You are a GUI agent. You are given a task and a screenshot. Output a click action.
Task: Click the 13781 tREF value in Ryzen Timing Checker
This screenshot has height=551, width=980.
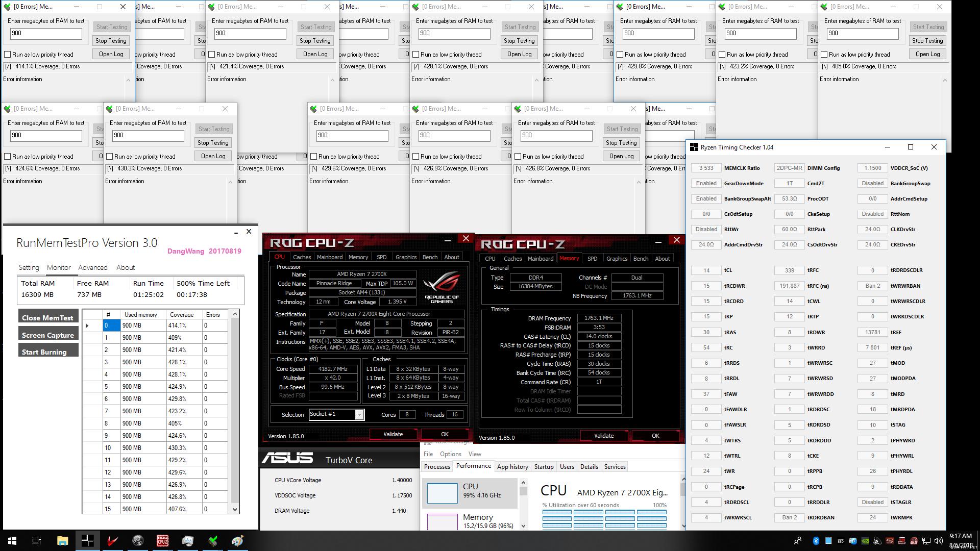(x=872, y=332)
